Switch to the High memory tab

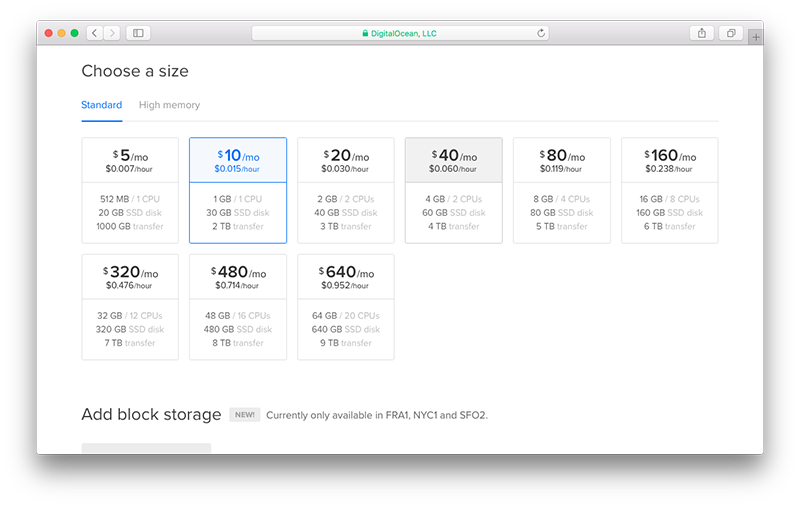tap(169, 105)
